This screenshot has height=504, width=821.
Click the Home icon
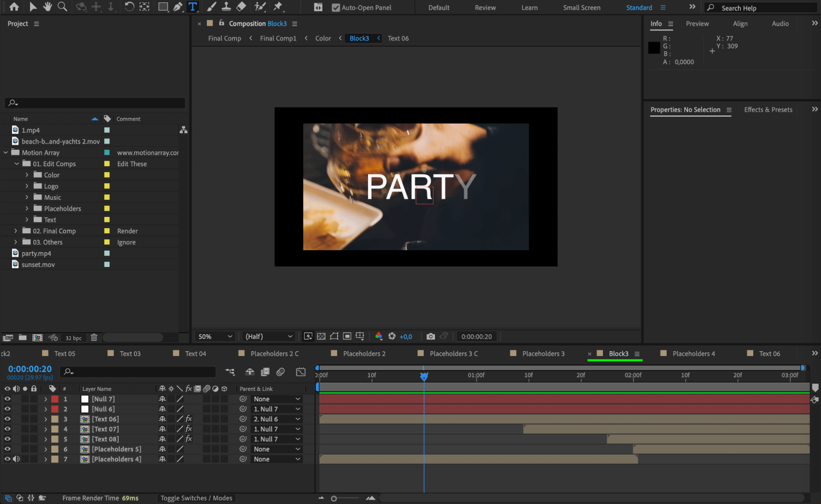coord(14,7)
